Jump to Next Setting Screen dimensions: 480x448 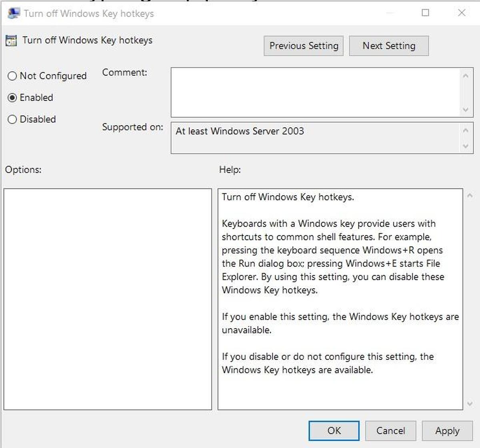(x=389, y=46)
